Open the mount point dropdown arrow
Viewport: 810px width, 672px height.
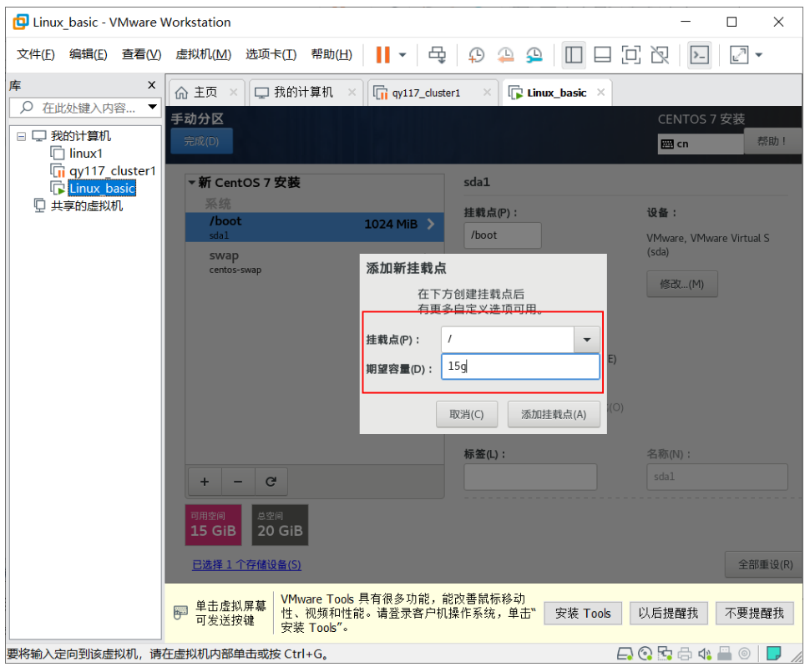pos(587,340)
